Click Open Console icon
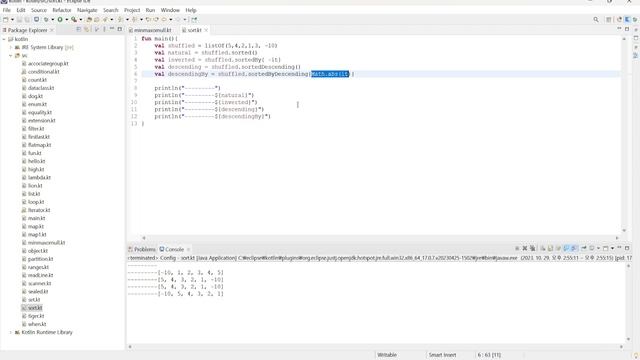The height and width of the screenshot is (360, 640). pyautogui.click(x=605, y=248)
